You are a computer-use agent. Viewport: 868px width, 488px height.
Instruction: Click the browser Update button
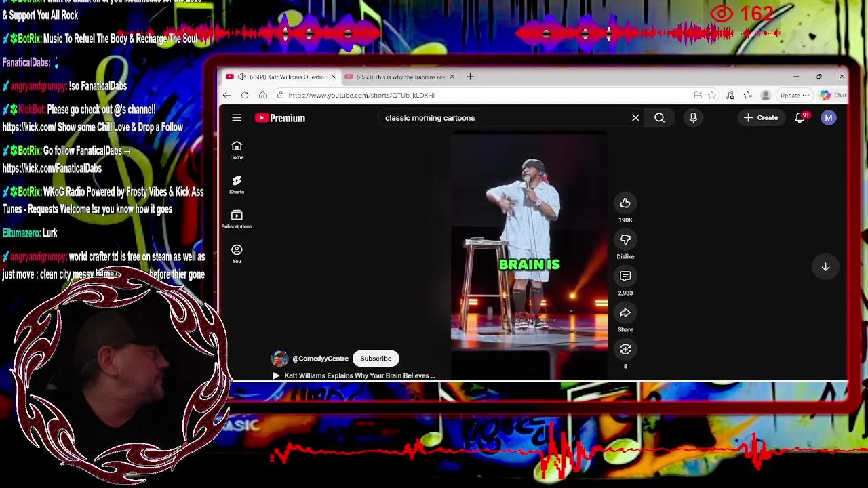coord(795,95)
